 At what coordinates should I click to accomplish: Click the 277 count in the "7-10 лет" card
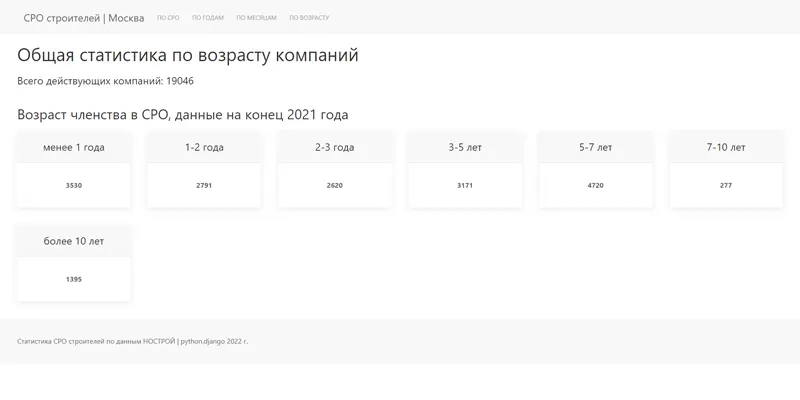[x=726, y=186]
